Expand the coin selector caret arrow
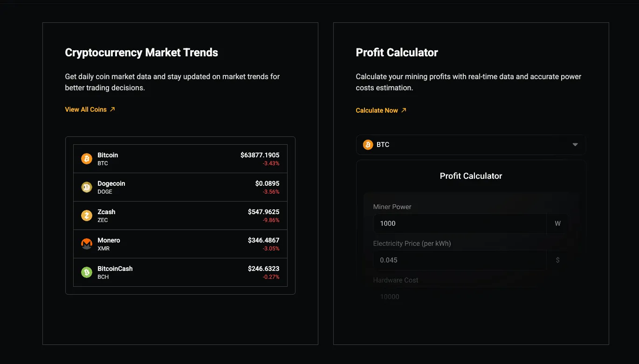 coord(575,145)
